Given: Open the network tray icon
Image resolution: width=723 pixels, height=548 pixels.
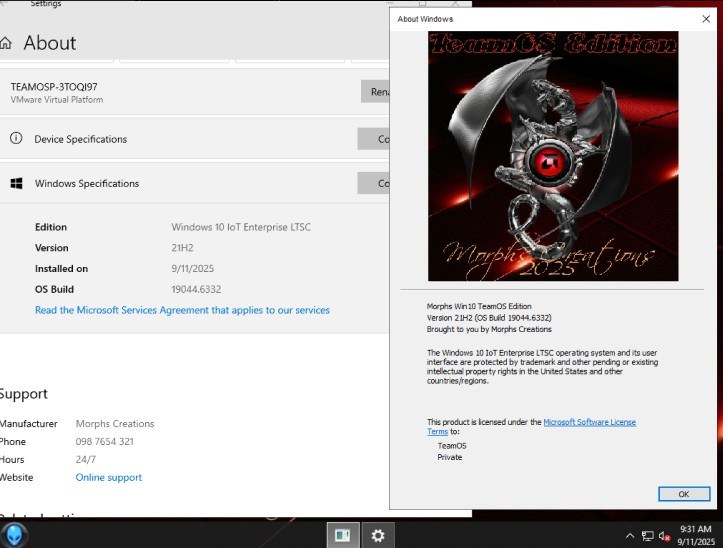Looking at the screenshot, I should [647, 536].
